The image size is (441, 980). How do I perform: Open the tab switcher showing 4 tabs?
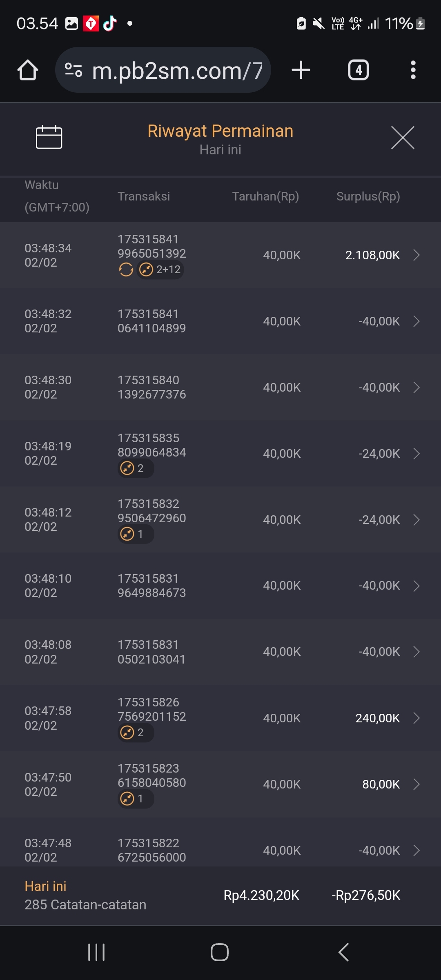(358, 70)
